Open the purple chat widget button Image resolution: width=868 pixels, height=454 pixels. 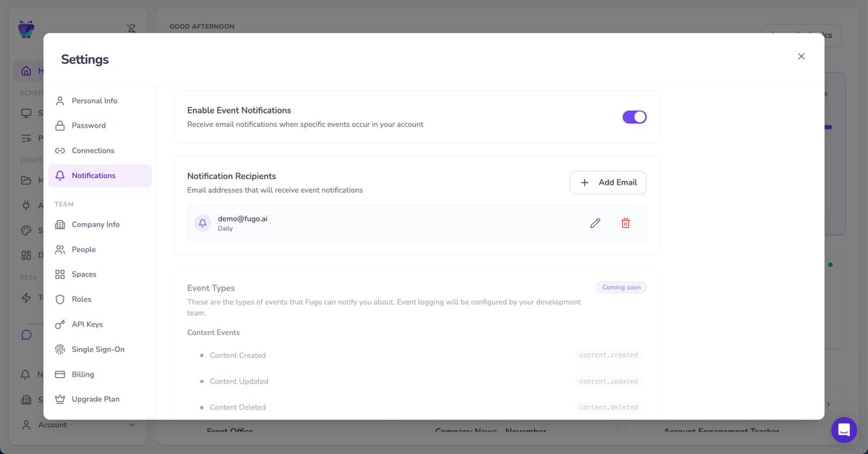click(x=843, y=430)
